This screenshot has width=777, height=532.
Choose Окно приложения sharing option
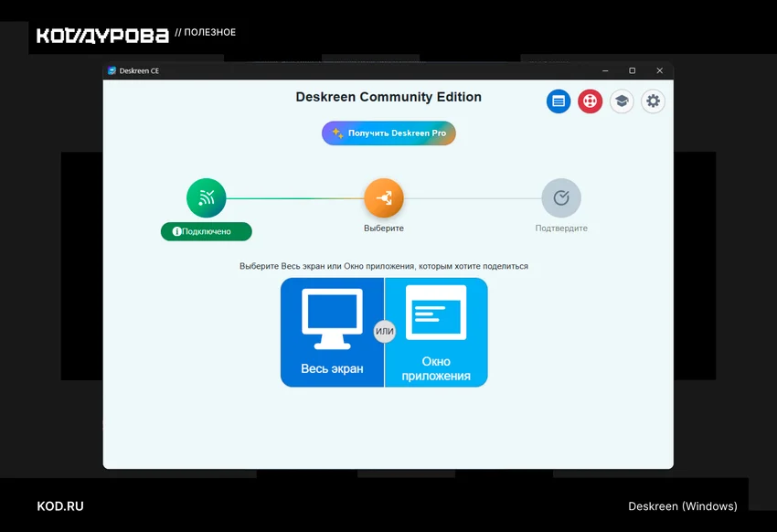(x=436, y=333)
